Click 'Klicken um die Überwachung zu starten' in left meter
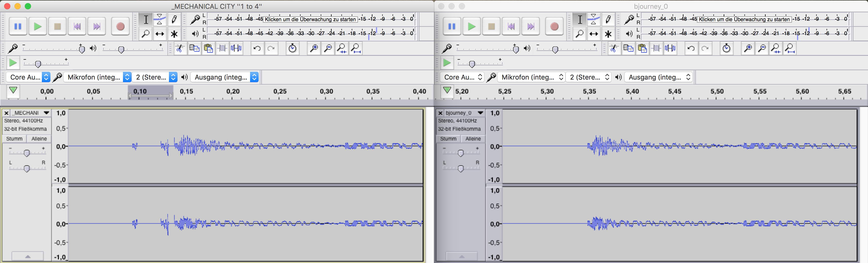Screen dimensions: 868x263 (310, 19)
